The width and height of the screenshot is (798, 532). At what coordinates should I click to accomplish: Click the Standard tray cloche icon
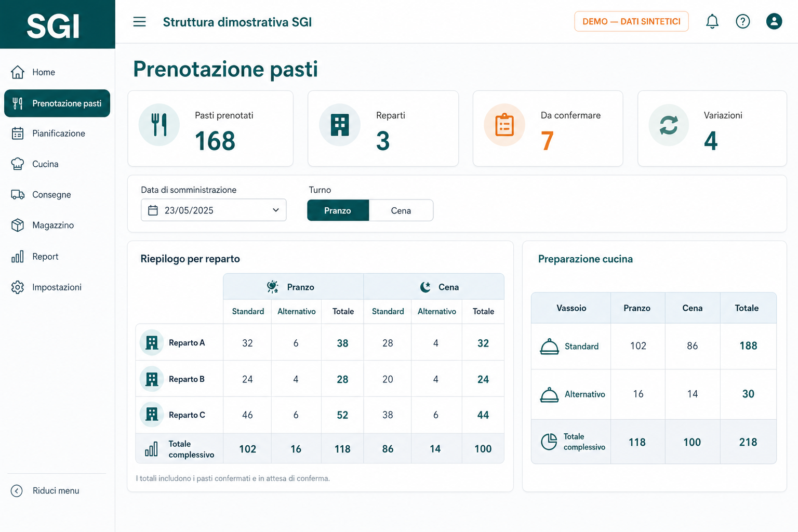pyautogui.click(x=549, y=347)
